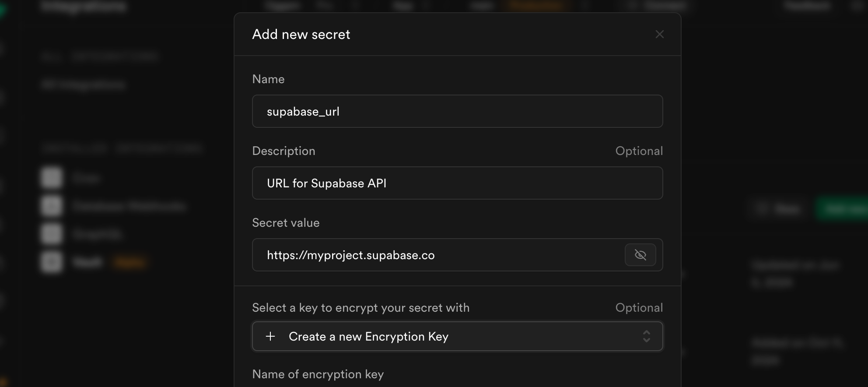The height and width of the screenshot is (387, 868).
Task: Click the stepper chevrons on the encryption key selector
Action: click(x=646, y=336)
